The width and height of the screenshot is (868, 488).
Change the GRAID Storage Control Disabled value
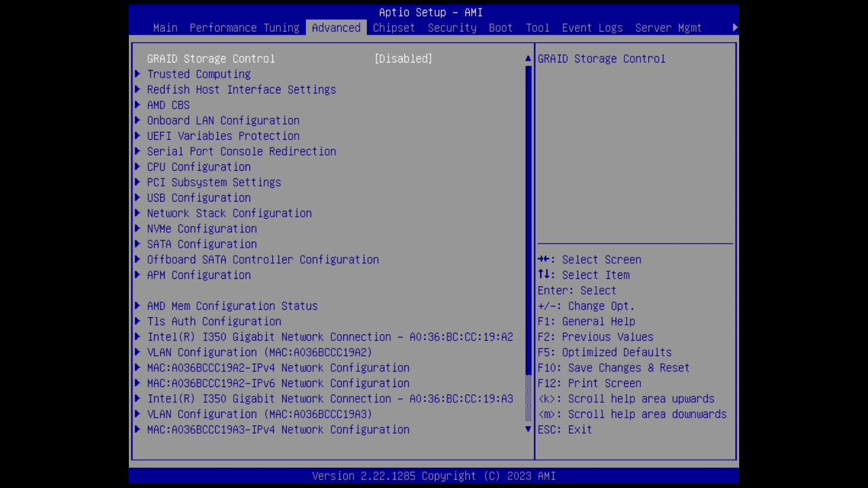click(x=403, y=59)
